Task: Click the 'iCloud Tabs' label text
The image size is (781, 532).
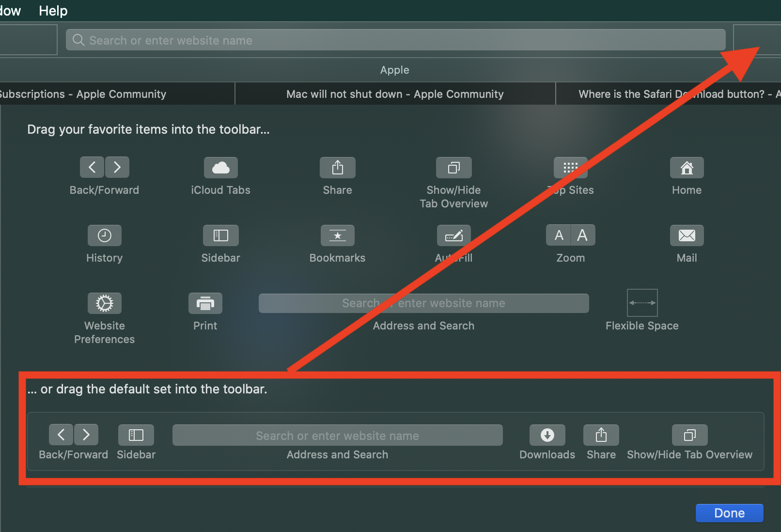Action: point(221,190)
